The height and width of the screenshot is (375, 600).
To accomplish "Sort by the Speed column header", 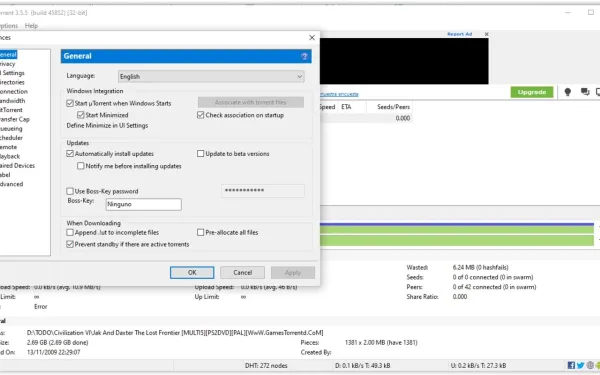I will pos(329,107).
